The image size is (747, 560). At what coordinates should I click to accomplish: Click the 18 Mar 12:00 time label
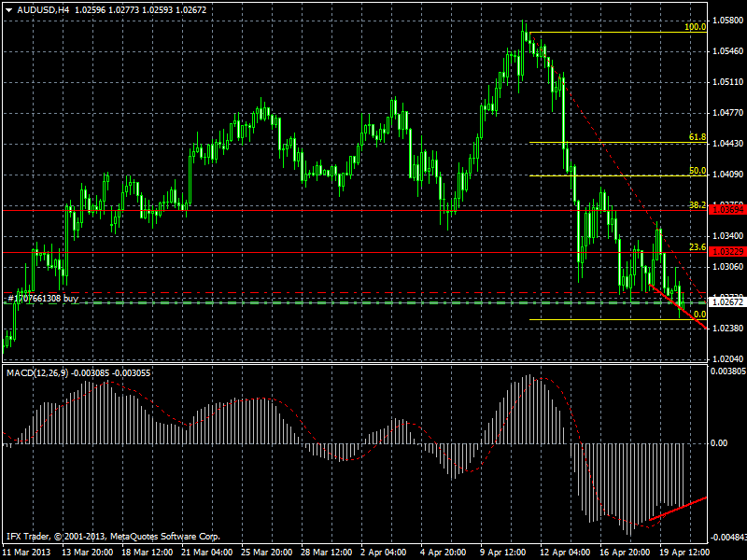click(148, 553)
